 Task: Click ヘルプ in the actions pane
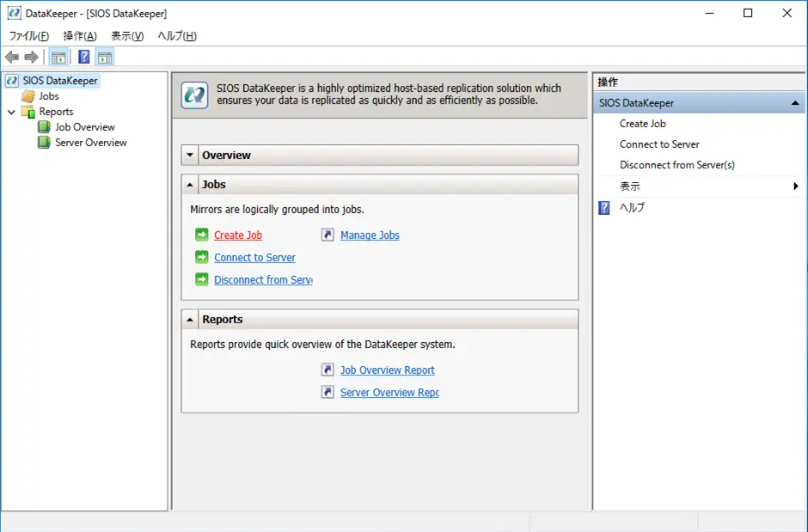point(632,207)
